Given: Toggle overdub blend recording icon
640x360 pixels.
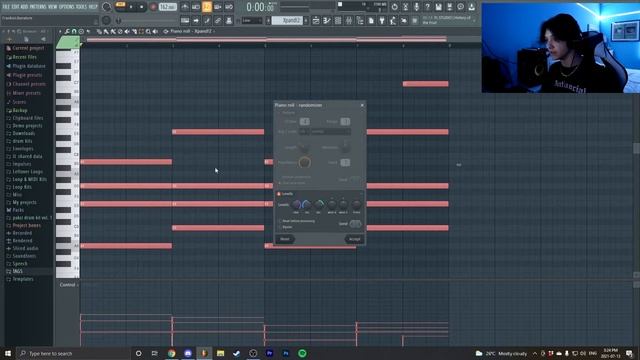Looking at the screenshot, I should [218, 7].
